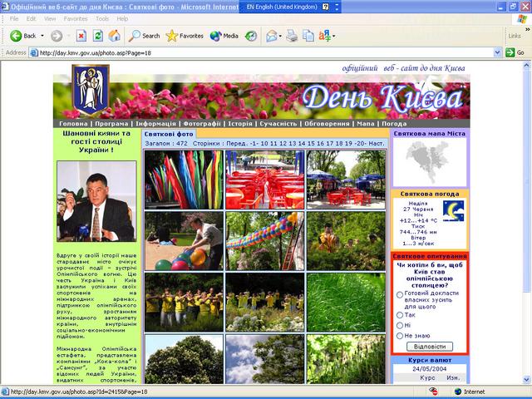Open Favorites star panel
The width and height of the screenshot is (532, 399).
tap(185, 36)
